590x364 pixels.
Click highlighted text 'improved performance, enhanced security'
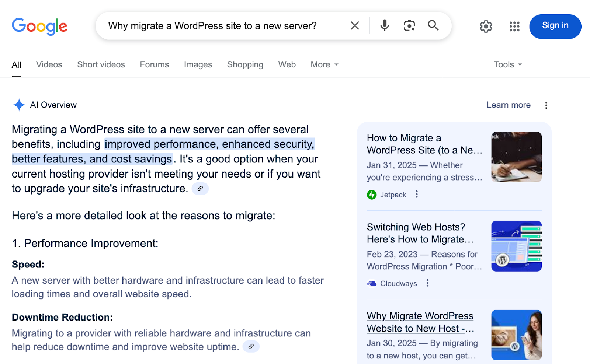[x=209, y=144]
